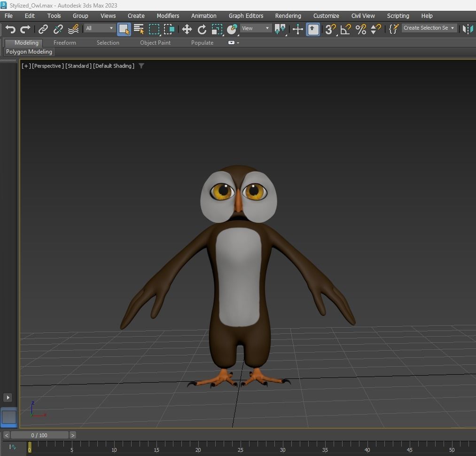The height and width of the screenshot is (456, 476).
Task: Choose the Rectangular Selection Region icon
Action: (x=154, y=29)
